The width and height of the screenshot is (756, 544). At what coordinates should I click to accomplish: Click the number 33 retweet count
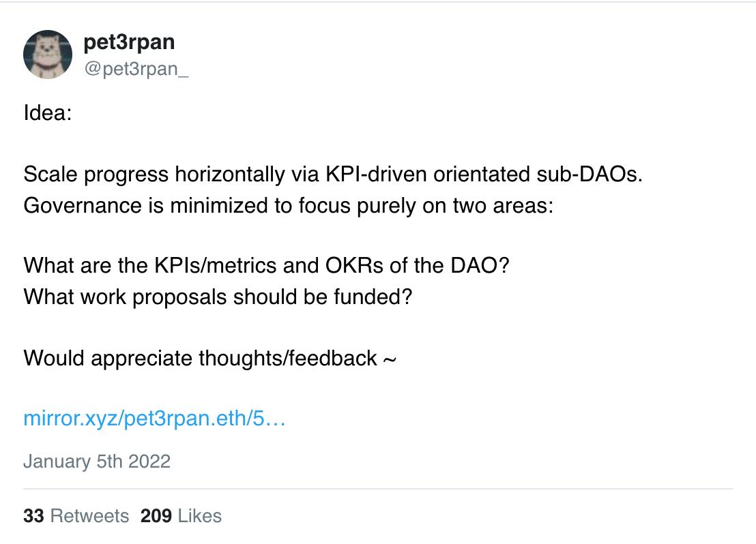33,516
